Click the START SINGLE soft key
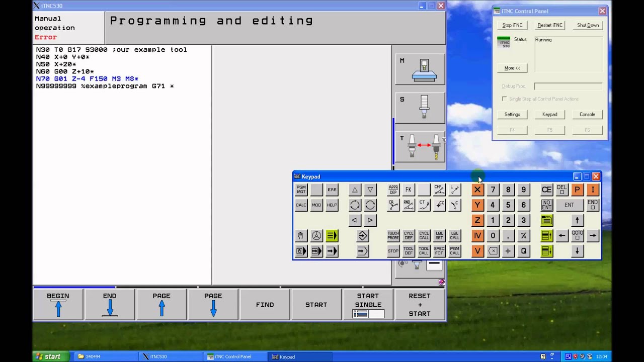 368,305
